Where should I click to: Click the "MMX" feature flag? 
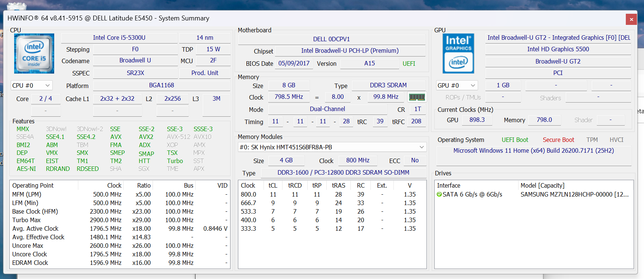coord(23,129)
